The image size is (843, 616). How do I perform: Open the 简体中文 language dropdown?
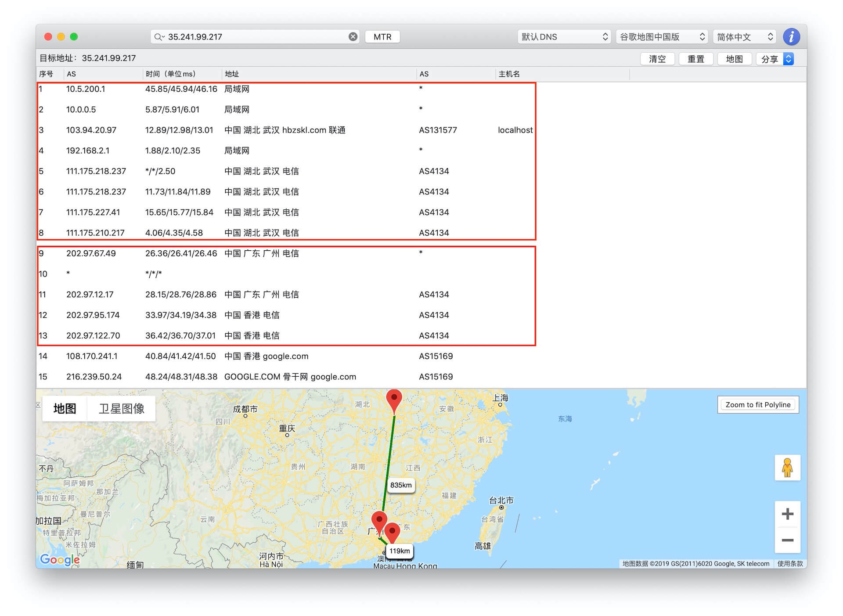click(x=744, y=37)
